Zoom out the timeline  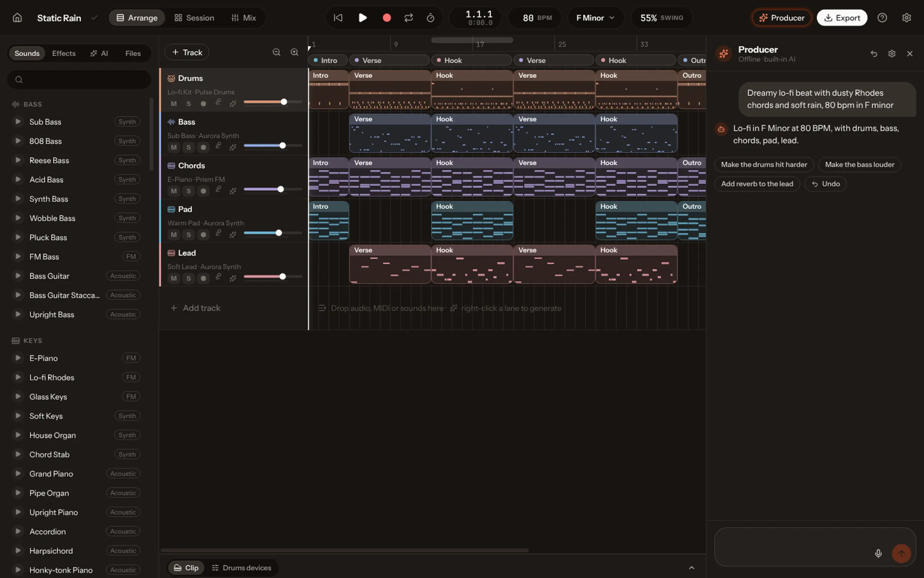(x=276, y=52)
